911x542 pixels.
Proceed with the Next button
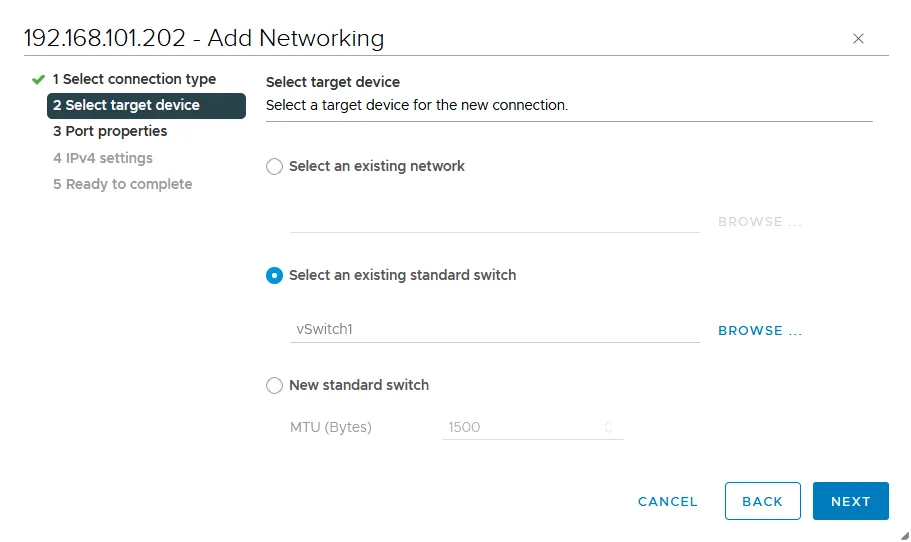click(850, 502)
